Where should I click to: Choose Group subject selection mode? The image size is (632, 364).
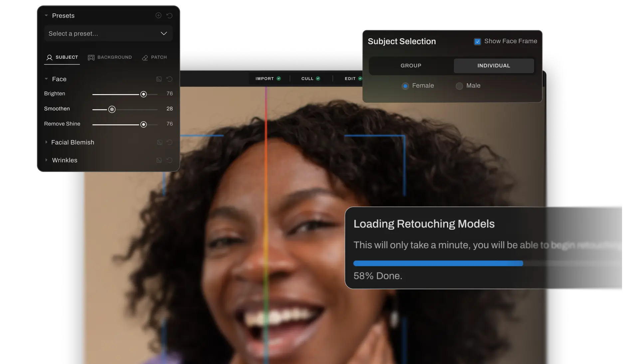pos(411,66)
